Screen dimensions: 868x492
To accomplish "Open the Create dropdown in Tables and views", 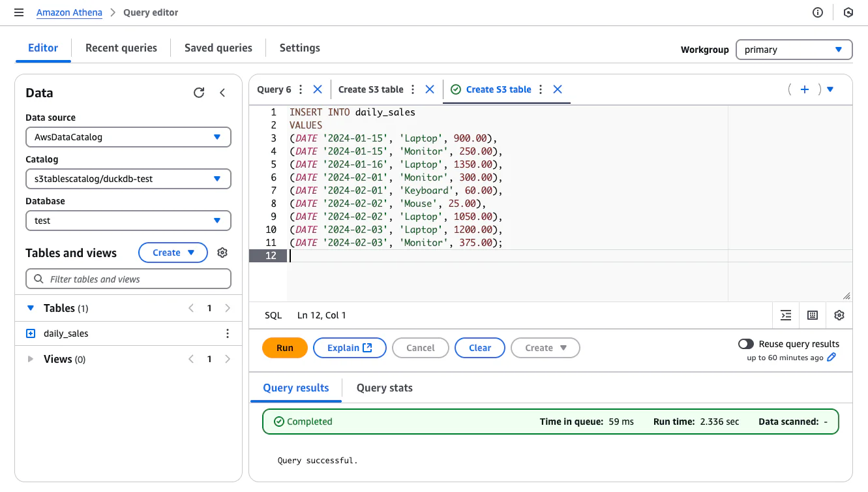I will [173, 253].
